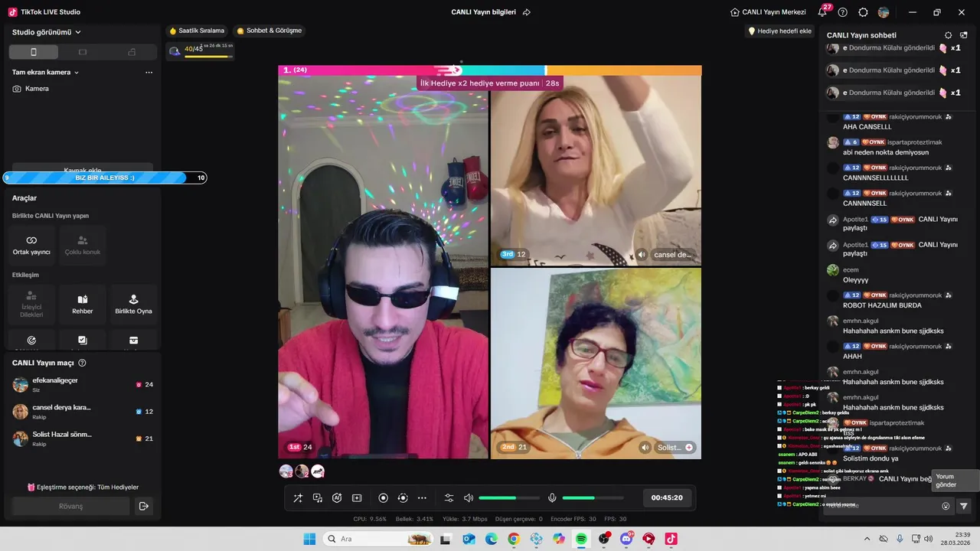Select the portrait phone layout

coord(33,52)
